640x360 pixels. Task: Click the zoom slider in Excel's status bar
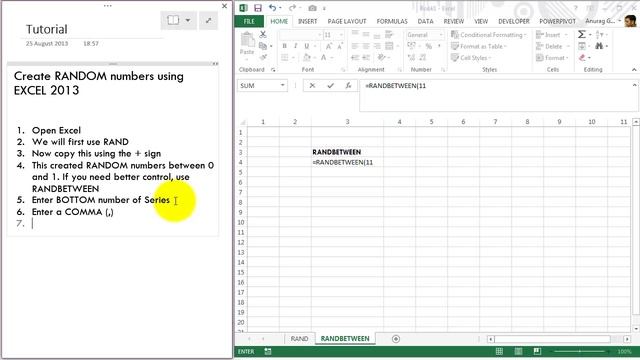pos(580,351)
